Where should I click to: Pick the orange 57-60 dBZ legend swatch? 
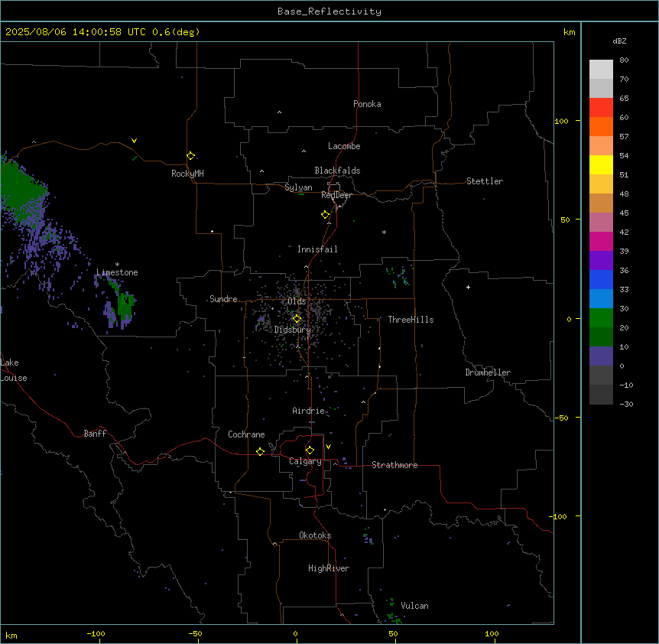pos(601,126)
